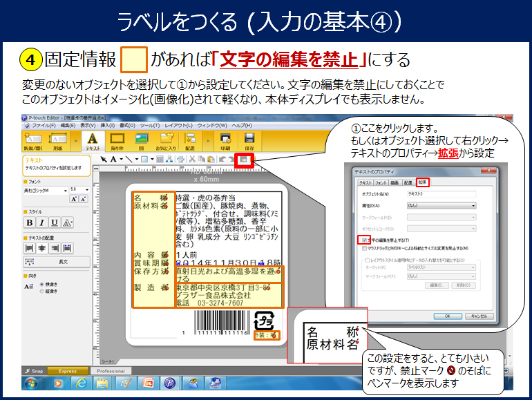
Task: Open the 書式(O) menu
Action: click(127, 126)
